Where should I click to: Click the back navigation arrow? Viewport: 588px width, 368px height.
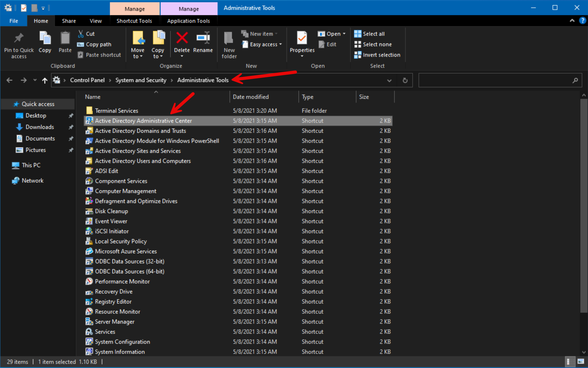pyautogui.click(x=9, y=80)
